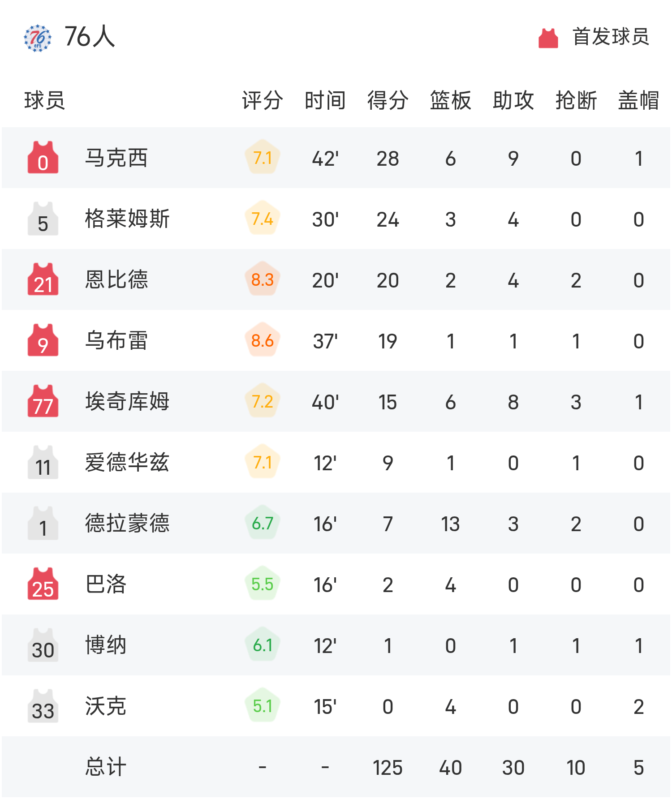Viewport: 672px width, 799px height.
Task: Click the 8.6 rating badge
Action: point(263,340)
